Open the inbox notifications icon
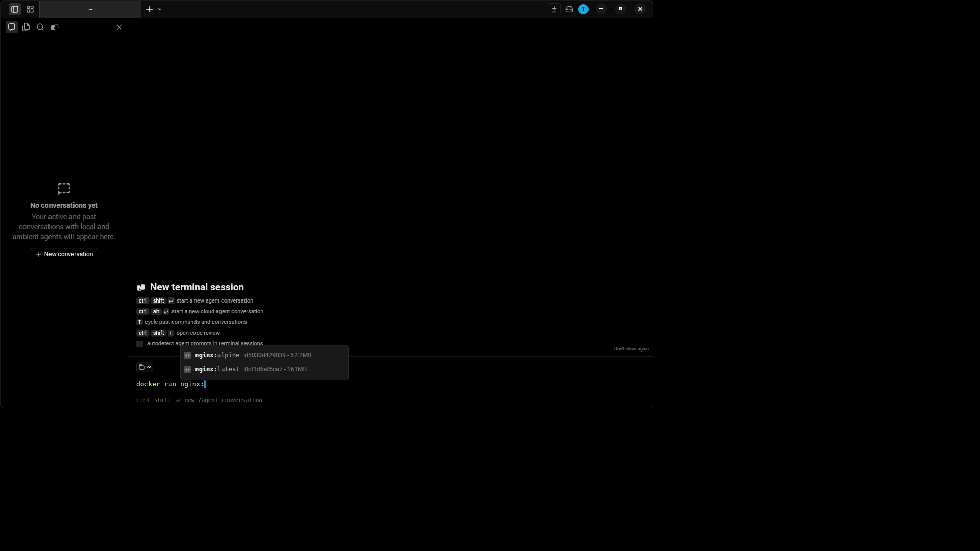 tap(569, 9)
